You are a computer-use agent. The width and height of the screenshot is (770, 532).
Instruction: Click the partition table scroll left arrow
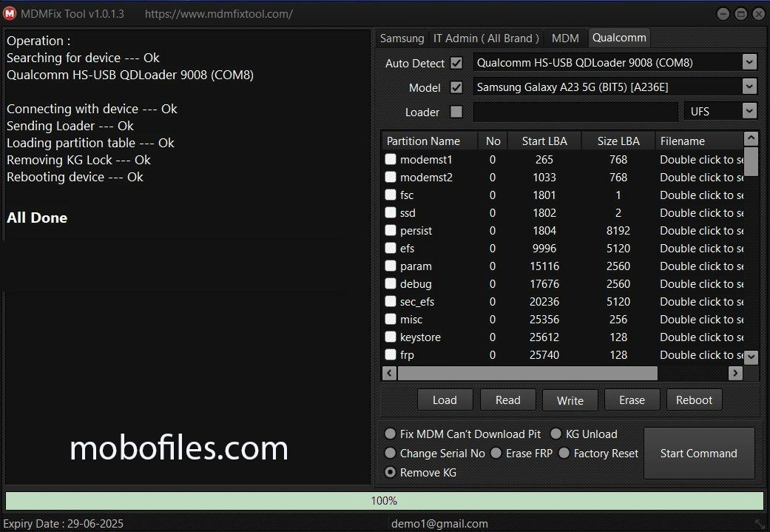tap(389, 373)
